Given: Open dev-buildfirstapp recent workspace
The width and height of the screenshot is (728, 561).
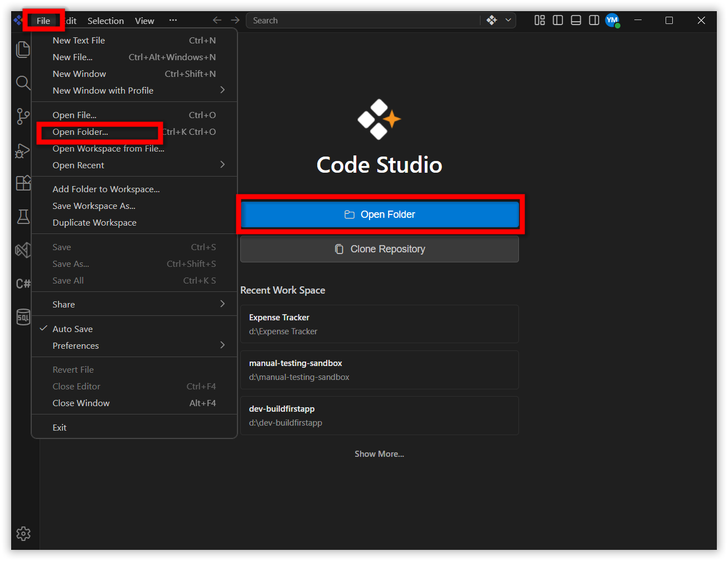Looking at the screenshot, I should [380, 416].
